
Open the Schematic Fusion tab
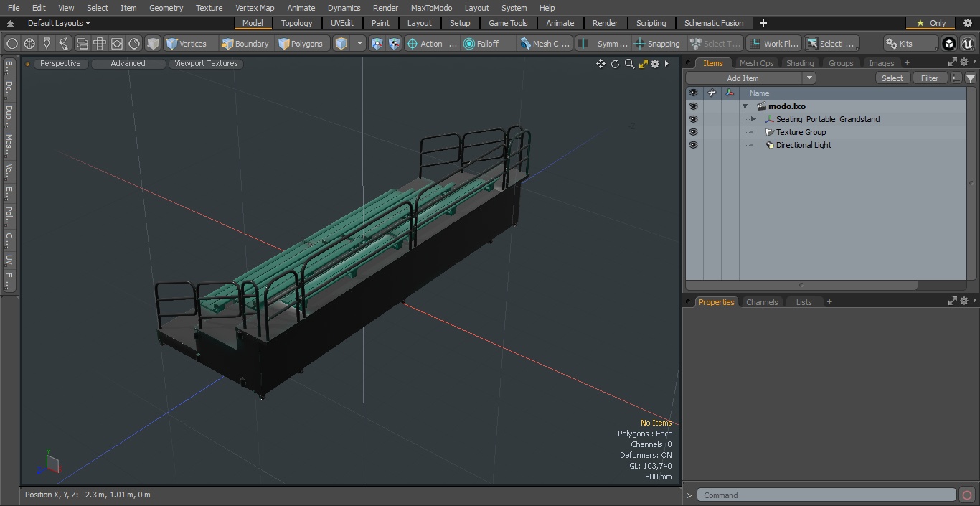click(x=714, y=23)
